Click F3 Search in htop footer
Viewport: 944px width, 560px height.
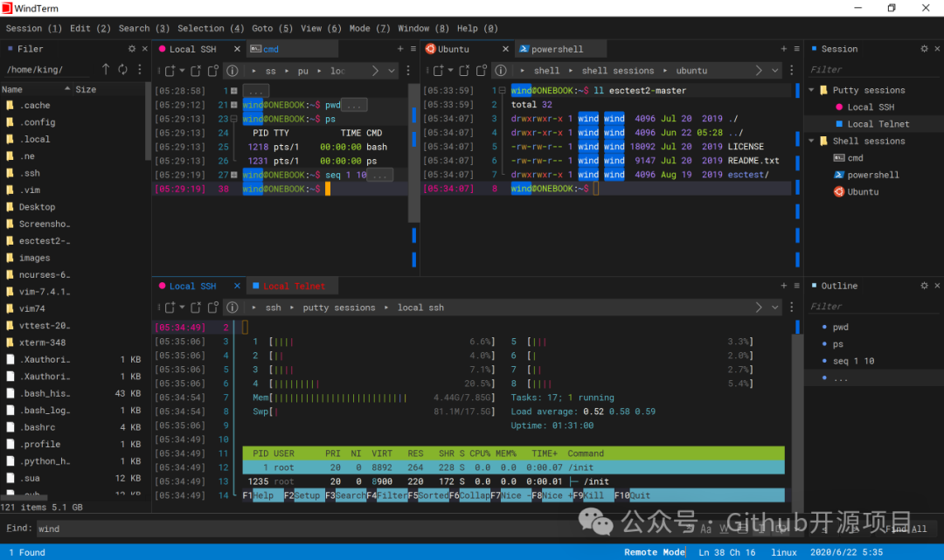[x=345, y=495]
